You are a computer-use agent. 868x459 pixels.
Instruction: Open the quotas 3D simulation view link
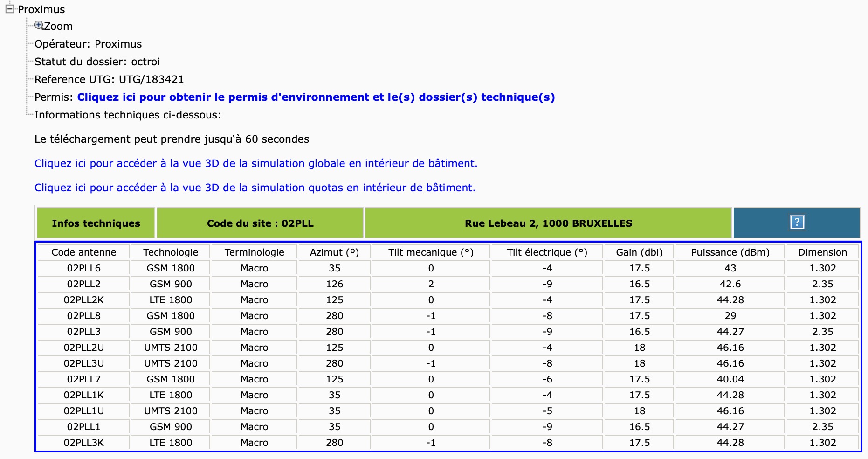[255, 188]
